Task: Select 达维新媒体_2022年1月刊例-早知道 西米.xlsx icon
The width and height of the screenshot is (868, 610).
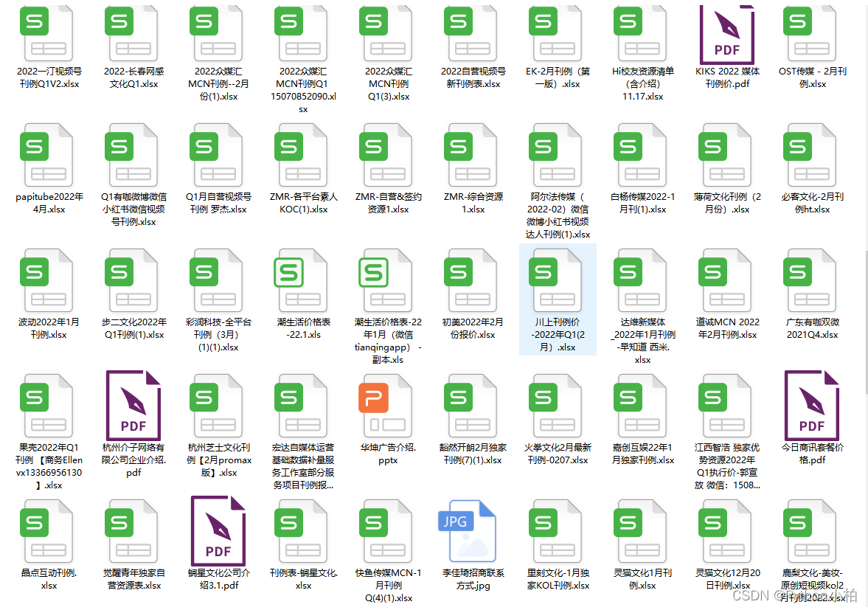Action: coord(640,280)
